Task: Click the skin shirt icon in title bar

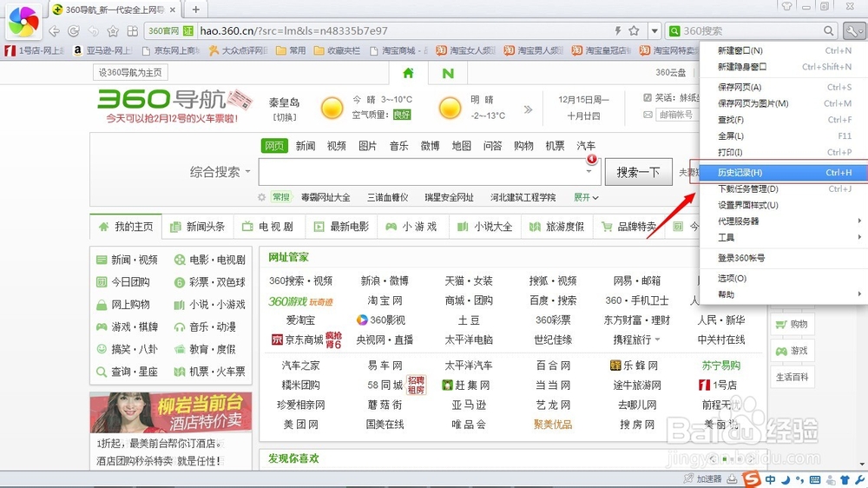Action: coord(786,7)
